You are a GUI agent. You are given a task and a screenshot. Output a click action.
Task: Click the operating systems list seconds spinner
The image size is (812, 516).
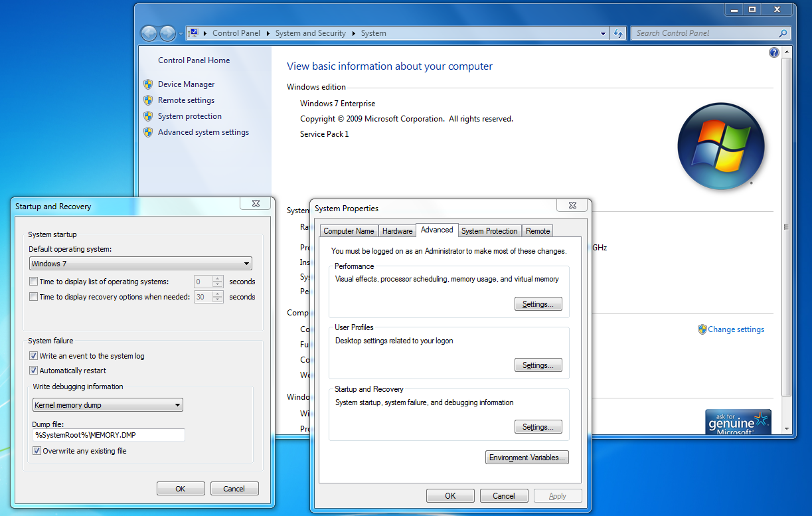[218, 282]
